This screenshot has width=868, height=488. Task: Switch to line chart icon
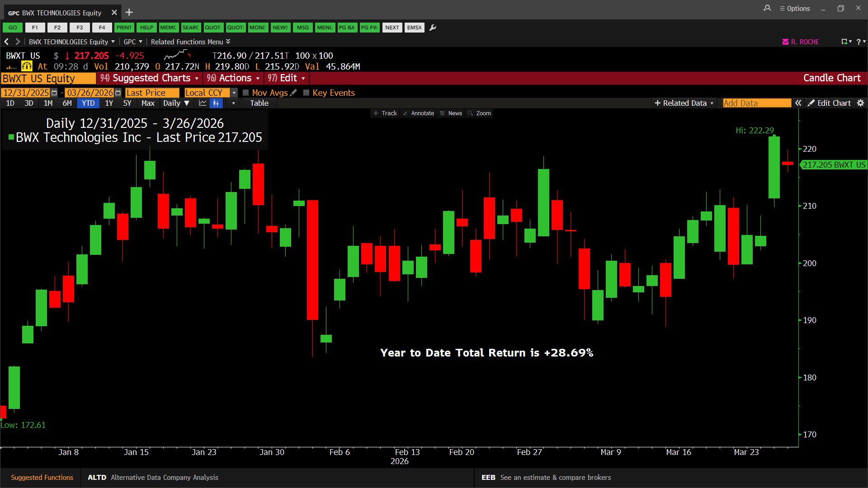(x=203, y=103)
